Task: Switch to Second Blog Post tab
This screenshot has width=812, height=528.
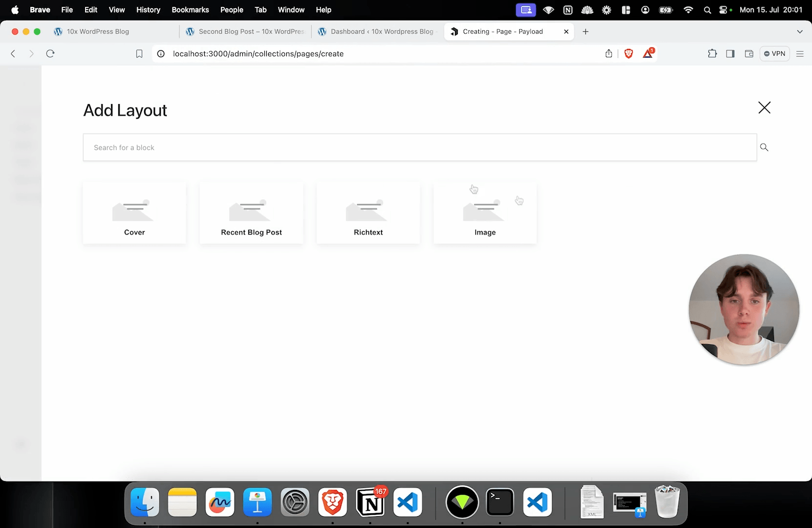Action: click(x=246, y=32)
